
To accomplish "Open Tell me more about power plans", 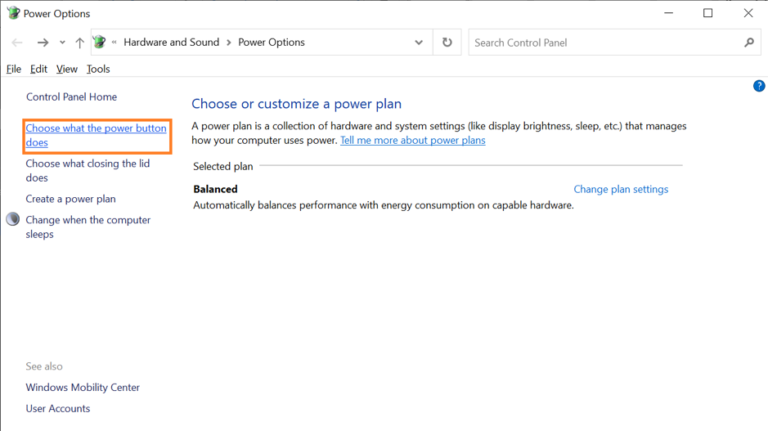I will pos(412,141).
